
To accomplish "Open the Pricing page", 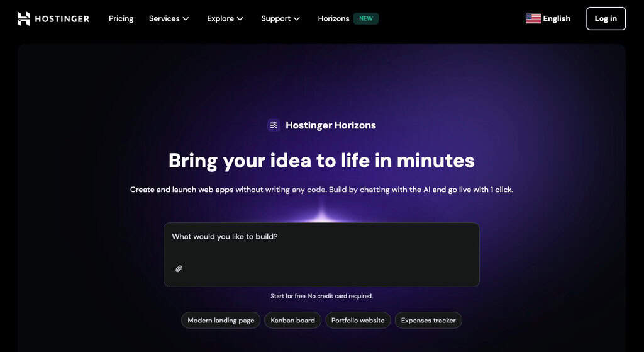I will 121,18.
